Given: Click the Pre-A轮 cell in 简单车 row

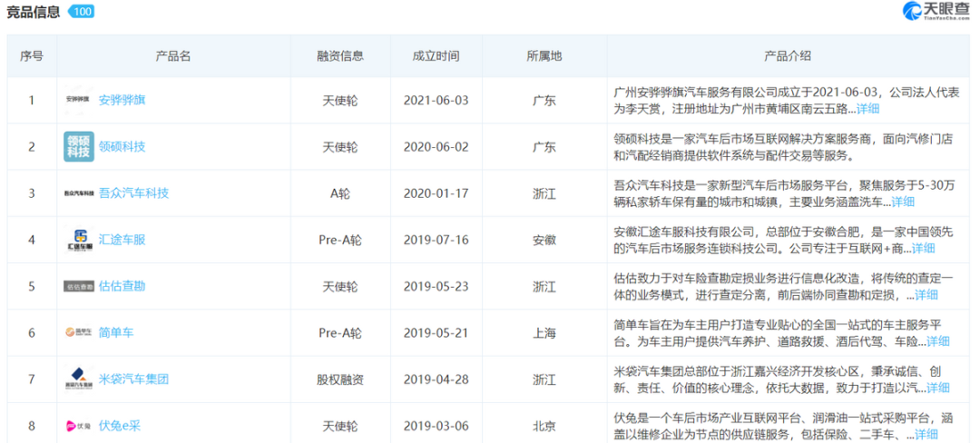Looking at the screenshot, I should click(x=340, y=332).
